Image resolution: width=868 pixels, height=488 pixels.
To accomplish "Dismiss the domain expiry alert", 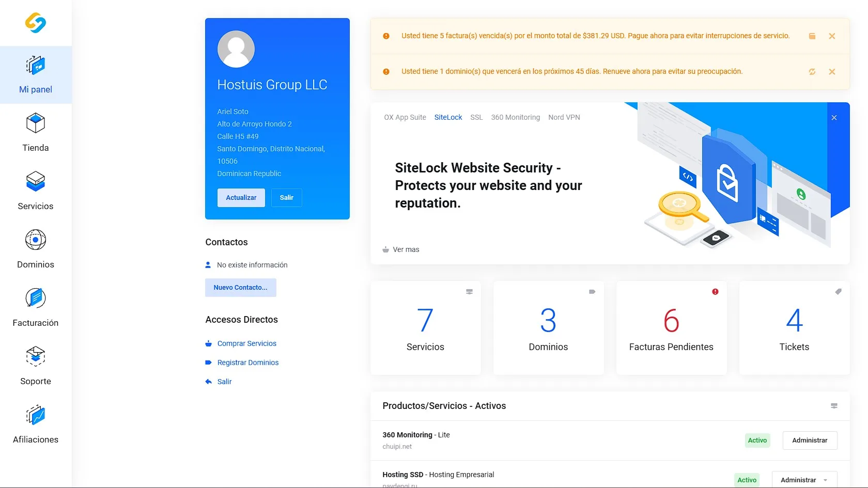I will click(832, 72).
